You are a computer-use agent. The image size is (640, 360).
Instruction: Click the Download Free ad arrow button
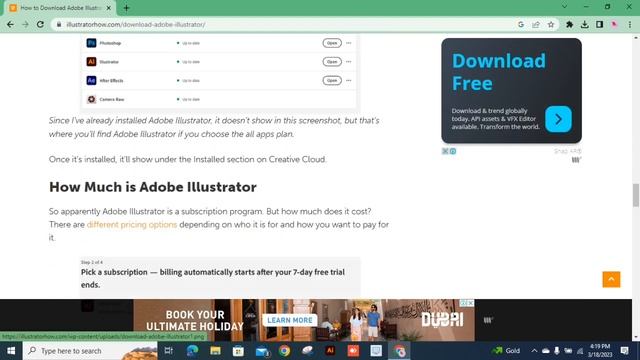(558, 119)
